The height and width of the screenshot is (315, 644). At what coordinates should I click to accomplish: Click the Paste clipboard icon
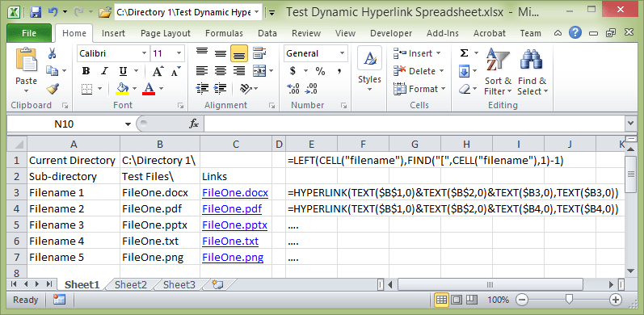point(27,59)
